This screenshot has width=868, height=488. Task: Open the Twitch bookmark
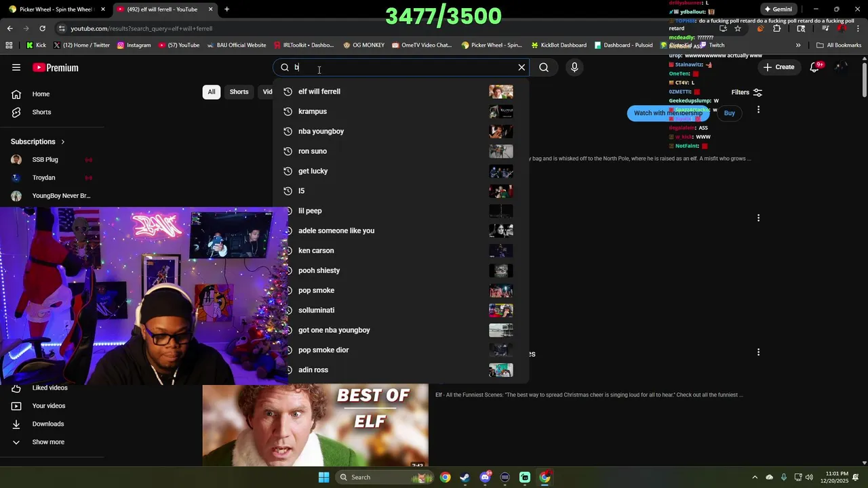712,45
